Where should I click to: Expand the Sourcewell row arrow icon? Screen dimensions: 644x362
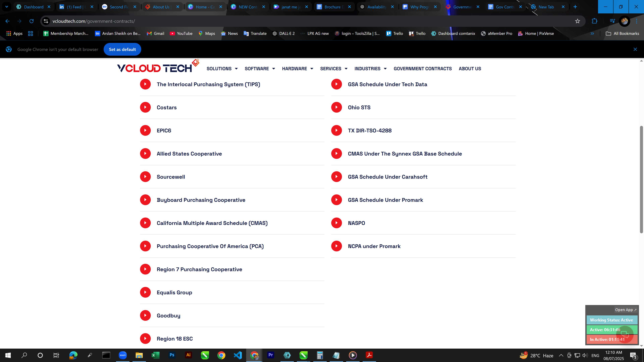pyautogui.click(x=145, y=177)
